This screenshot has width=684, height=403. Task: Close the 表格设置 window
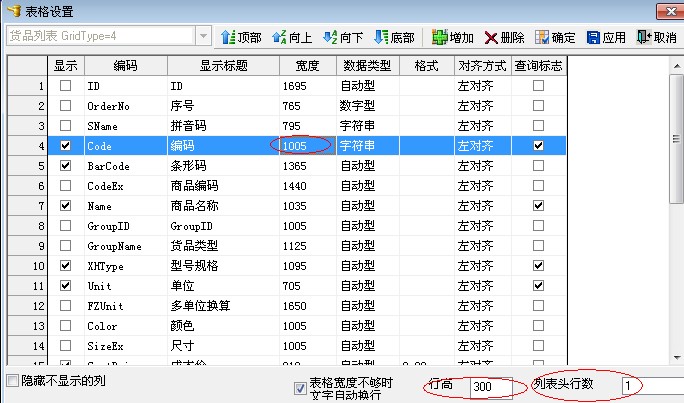coord(670,11)
